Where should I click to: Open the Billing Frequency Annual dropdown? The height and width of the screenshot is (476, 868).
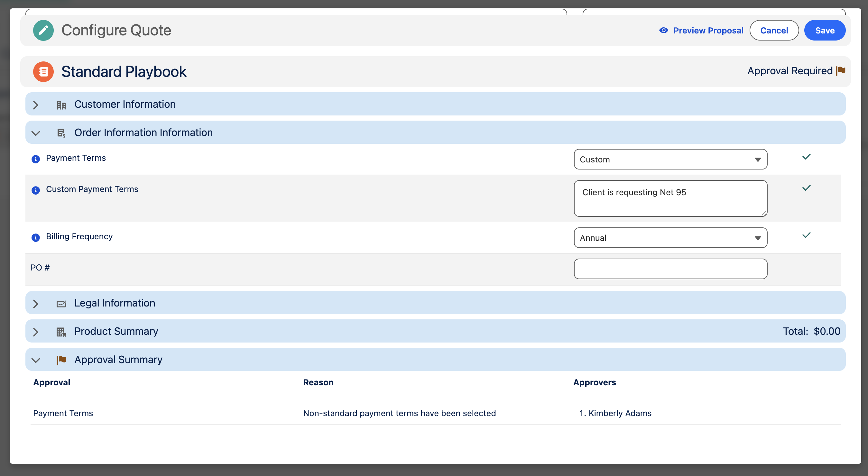670,238
